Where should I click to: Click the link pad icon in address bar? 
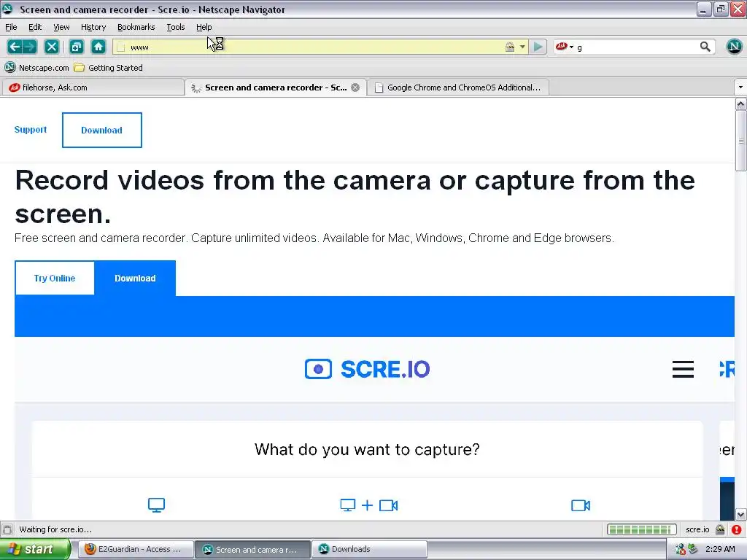[510, 47]
